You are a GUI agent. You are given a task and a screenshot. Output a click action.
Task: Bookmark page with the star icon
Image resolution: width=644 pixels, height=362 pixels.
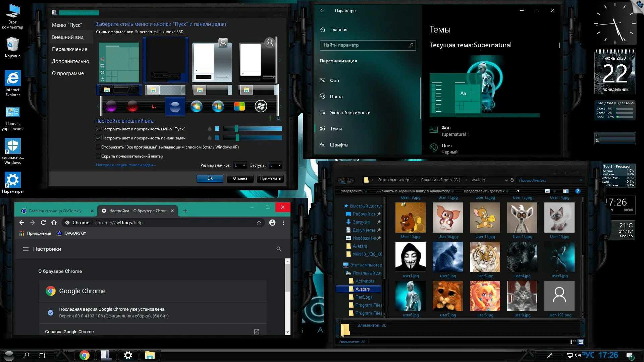coord(259,223)
